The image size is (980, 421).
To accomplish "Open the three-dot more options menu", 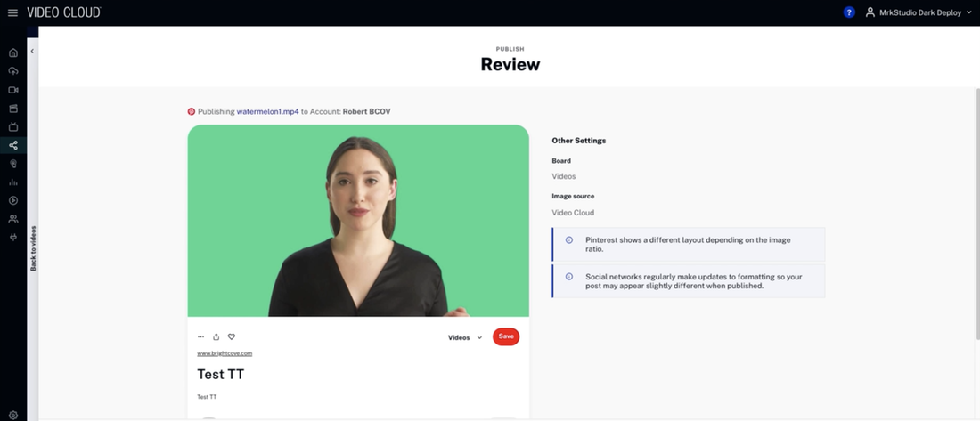I will click(x=200, y=336).
